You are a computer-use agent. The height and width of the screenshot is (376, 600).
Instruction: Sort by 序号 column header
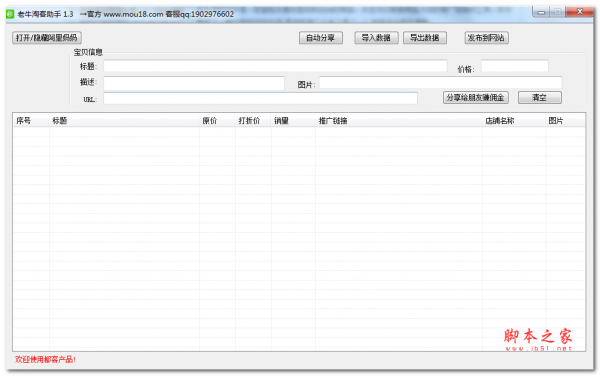click(31, 120)
